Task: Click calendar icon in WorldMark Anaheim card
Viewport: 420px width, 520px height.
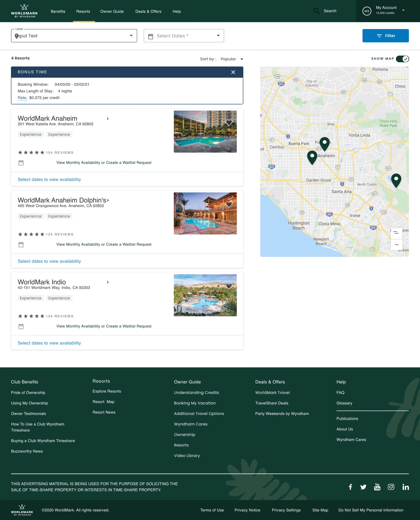Action: pos(21,163)
